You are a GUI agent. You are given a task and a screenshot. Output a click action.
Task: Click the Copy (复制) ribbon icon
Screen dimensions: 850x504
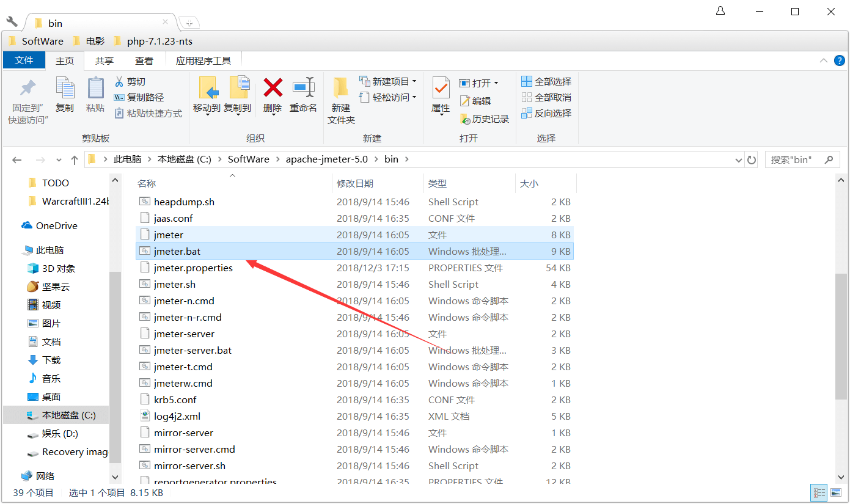pyautogui.click(x=64, y=88)
